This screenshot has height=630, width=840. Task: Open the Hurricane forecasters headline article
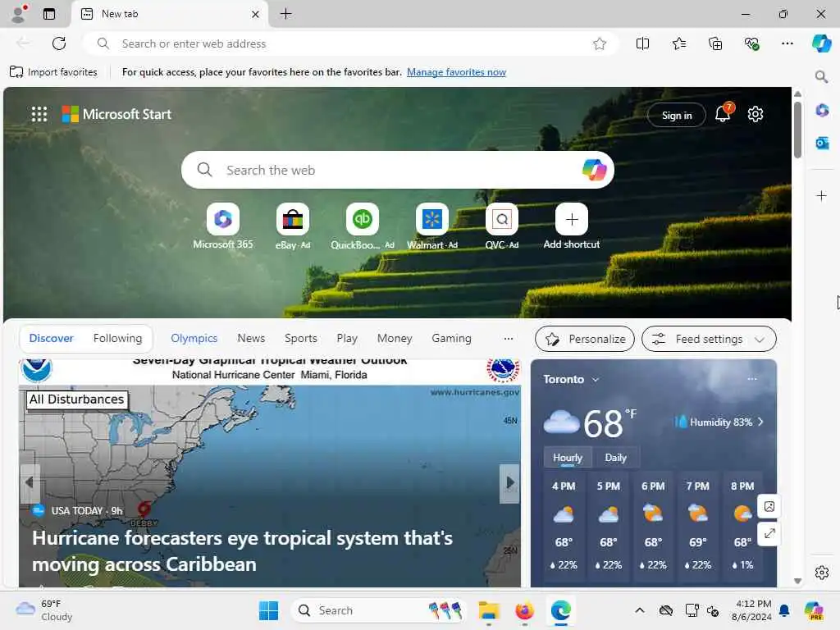point(242,550)
